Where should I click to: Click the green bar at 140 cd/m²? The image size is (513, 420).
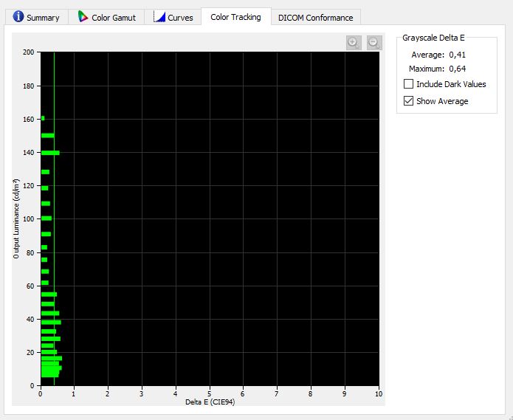tap(50, 153)
